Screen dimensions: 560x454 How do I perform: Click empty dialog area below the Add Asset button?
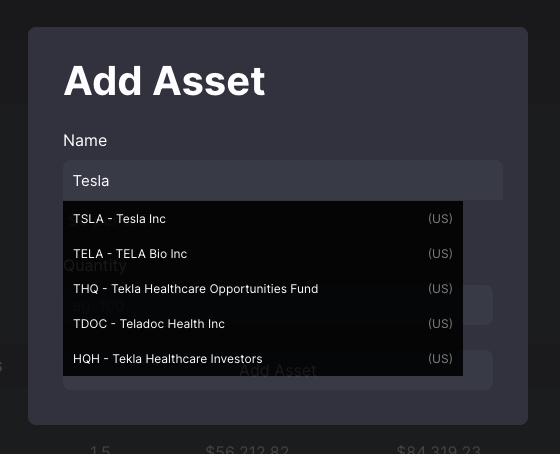coord(278,407)
